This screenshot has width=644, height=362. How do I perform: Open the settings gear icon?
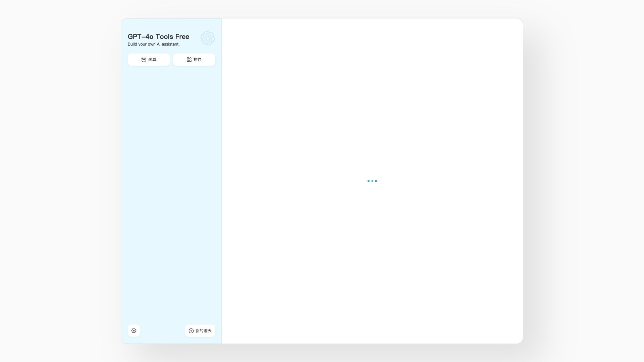[x=134, y=331]
